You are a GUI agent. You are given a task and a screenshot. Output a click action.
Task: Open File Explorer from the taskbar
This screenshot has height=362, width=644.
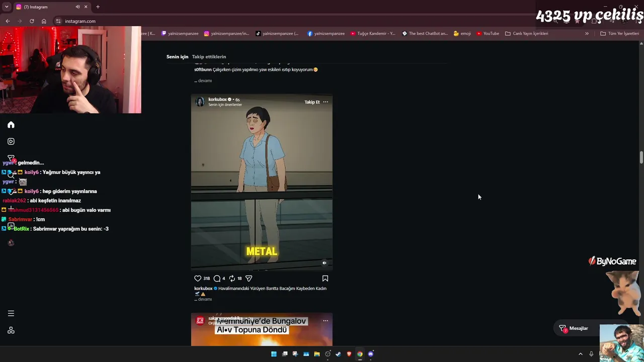coord(317,354)
